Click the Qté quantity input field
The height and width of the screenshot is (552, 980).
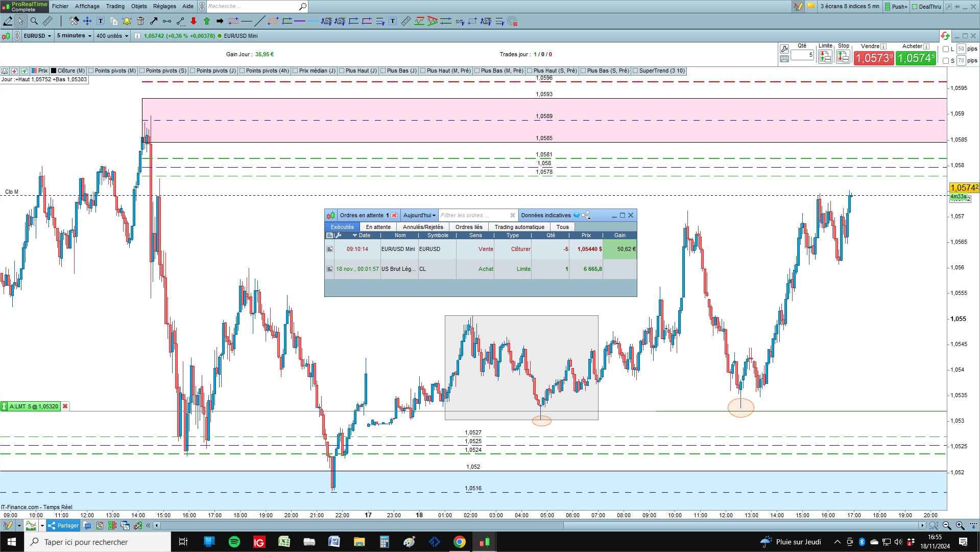pyautogui.click(x=802, y=55)
